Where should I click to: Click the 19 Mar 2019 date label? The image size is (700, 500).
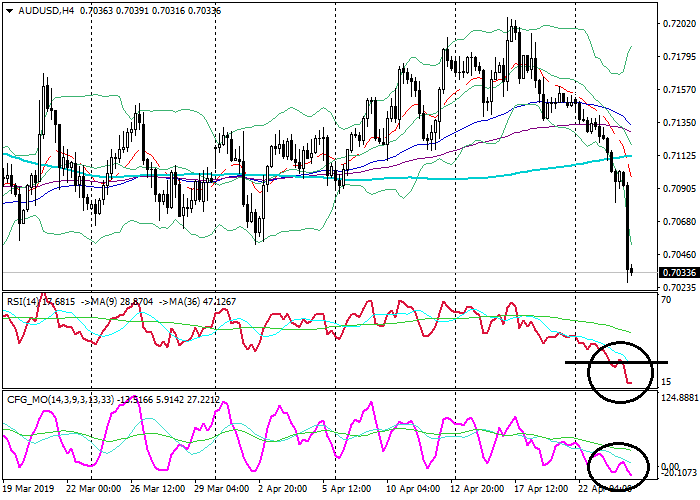(29, 490)
